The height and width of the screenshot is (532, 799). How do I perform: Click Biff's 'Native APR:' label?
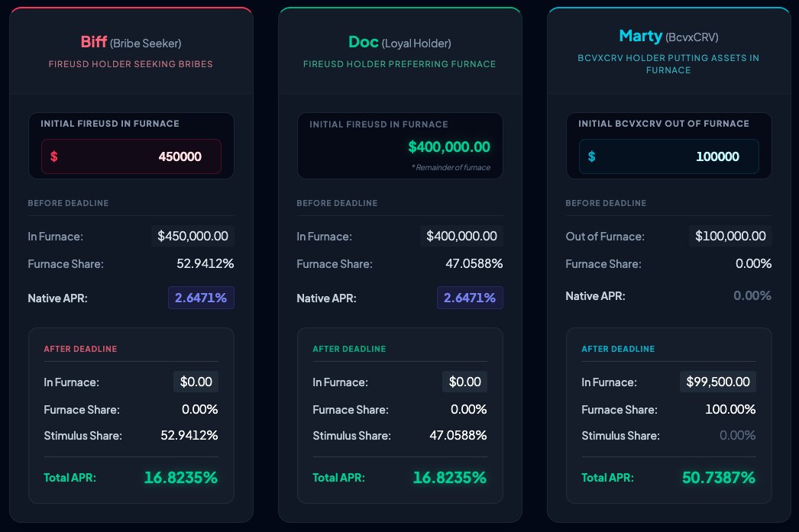coord(57,298)
